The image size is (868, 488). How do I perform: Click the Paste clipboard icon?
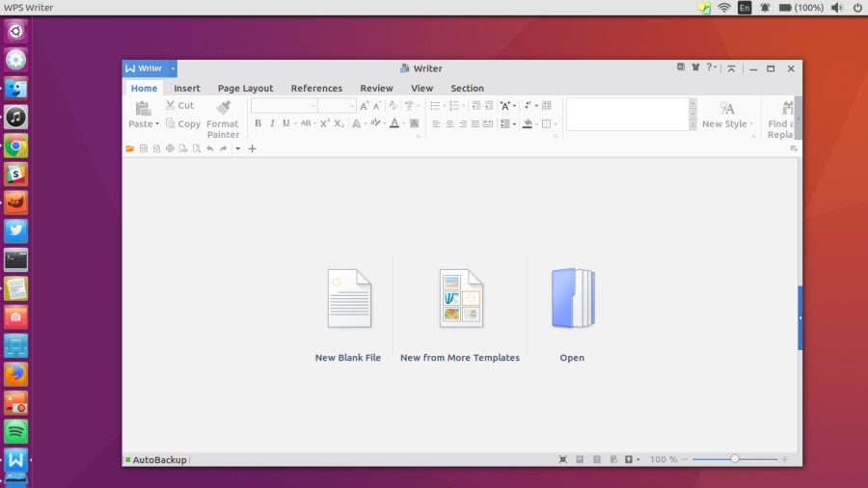(x=143, y=108)
